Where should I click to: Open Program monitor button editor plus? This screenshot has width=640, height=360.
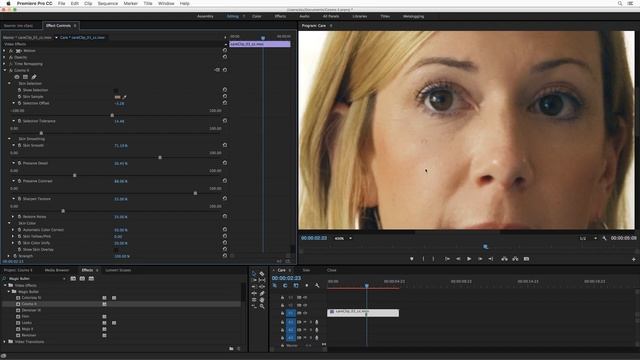(633, 259)
